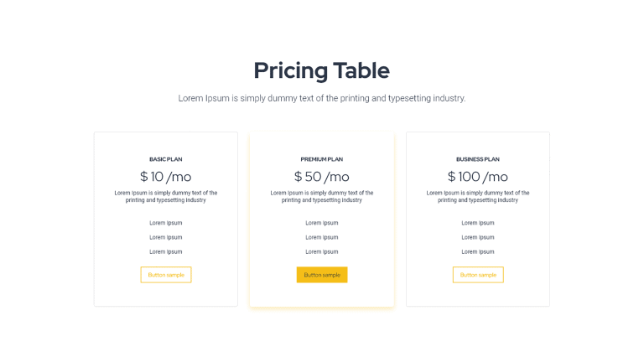Click the first feature in Basic Plan
This screenshot has height=362, width=644.
[166, 223]
